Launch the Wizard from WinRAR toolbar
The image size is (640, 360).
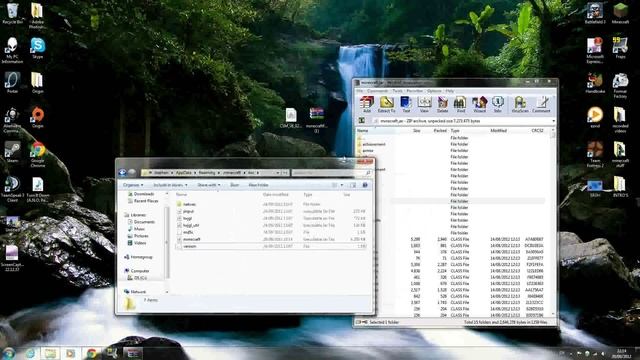pos(479,104)
